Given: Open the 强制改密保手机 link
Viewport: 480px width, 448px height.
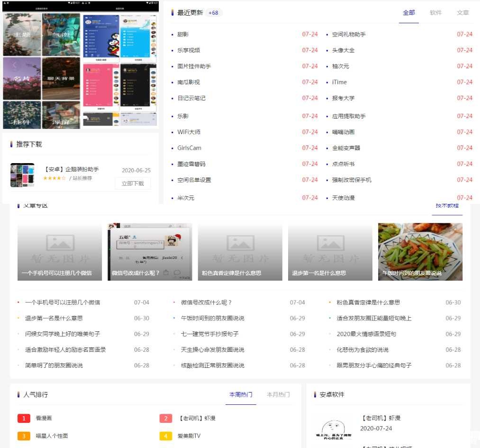Looking at the screenshot, I should tap(352, 180).
